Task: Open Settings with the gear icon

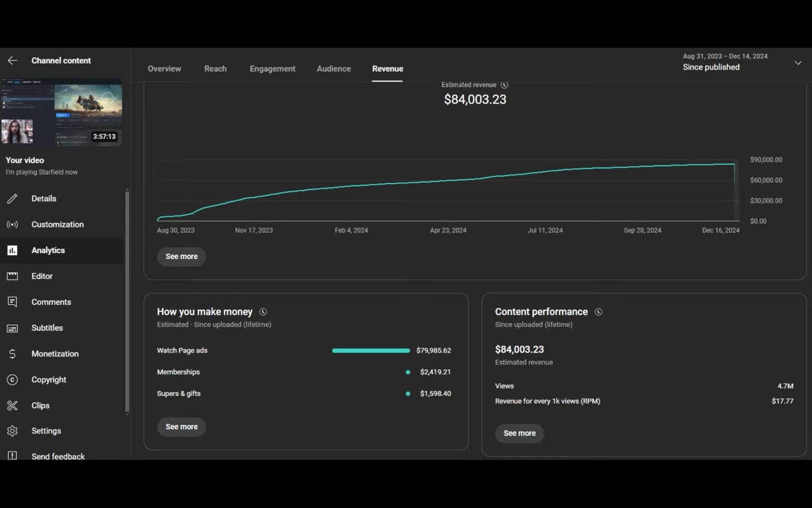Action: (12, 430)
